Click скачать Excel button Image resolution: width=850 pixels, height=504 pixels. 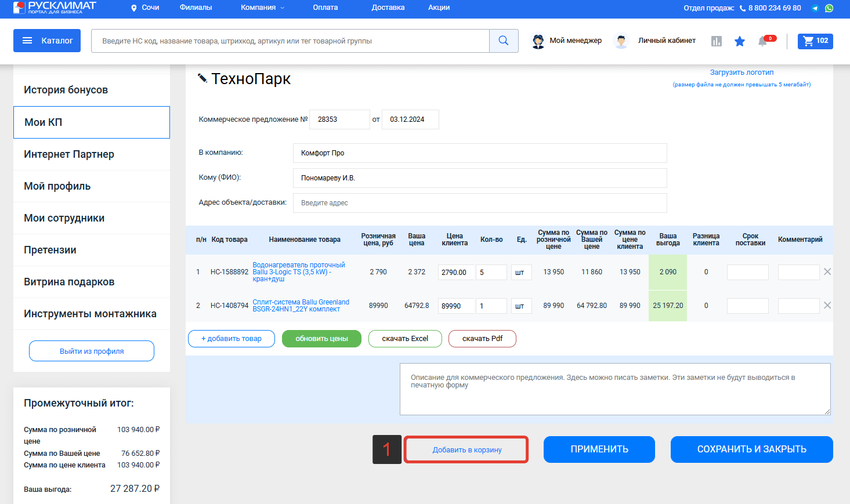pyautogui.click(x=405, y=339)
